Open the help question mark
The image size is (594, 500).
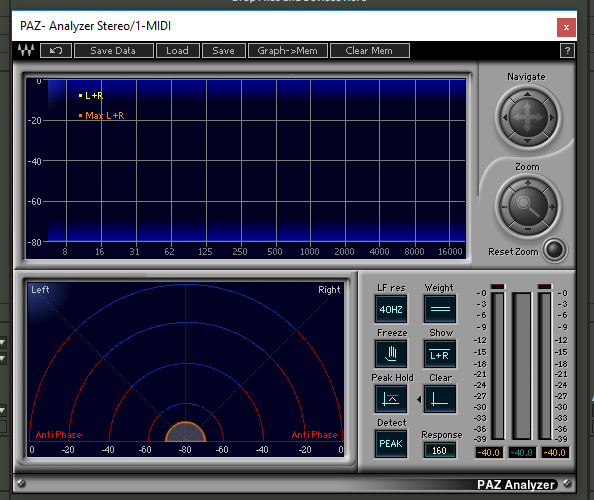pyautogui.click(x=567, y=50)
